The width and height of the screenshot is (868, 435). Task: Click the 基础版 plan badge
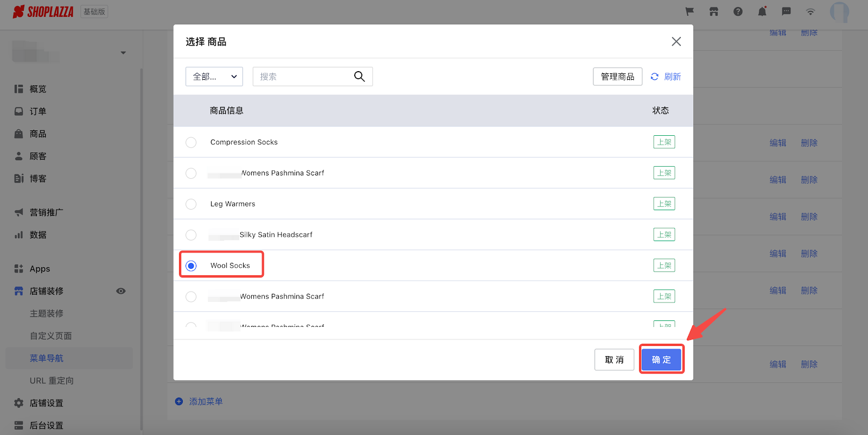[x=94, y=11]
